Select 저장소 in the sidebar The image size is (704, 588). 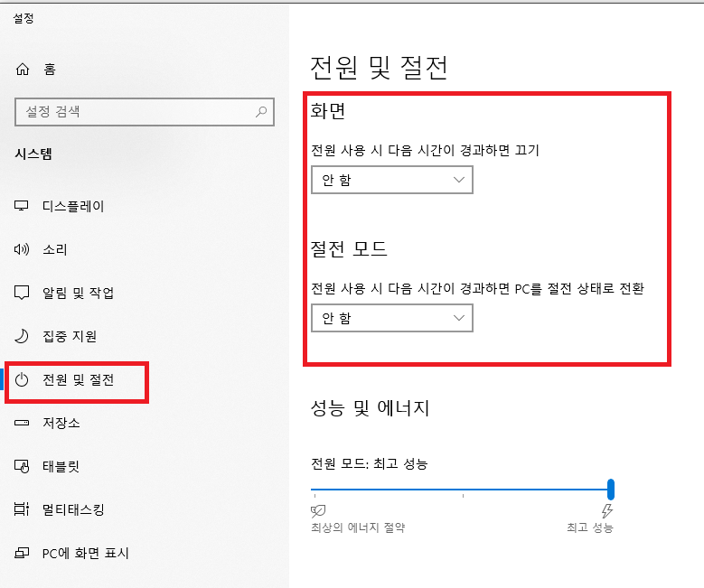(61, 423)
